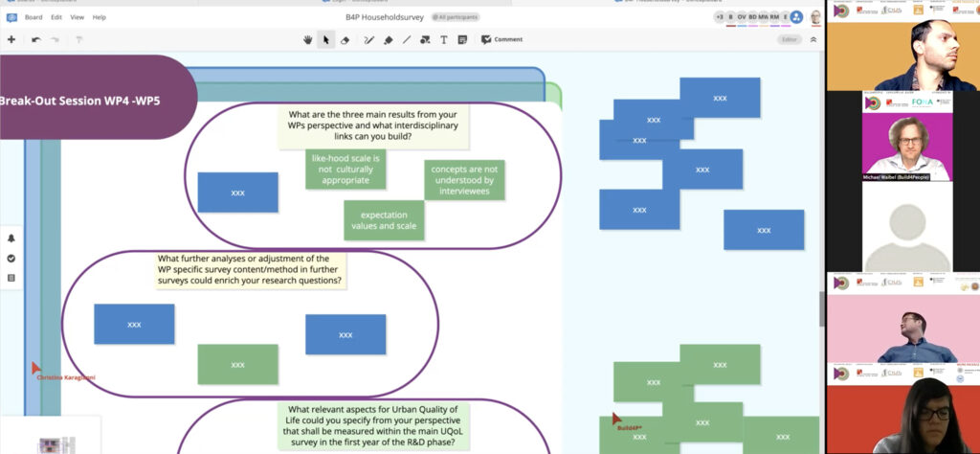The width and height of the screenshot is (980, 454).
Task: Click the BD participant avatar
Action: pos(752,17)
